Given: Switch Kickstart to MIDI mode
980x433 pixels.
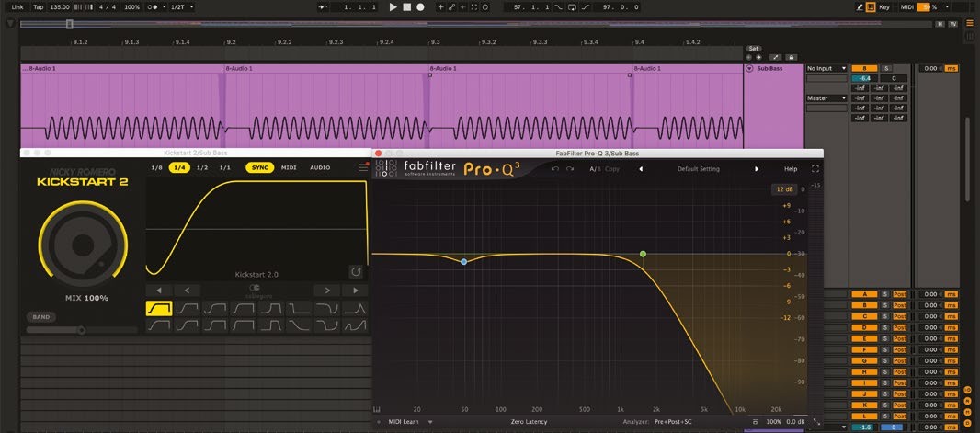Looking at the screenshot, I should [x=289, y=167].
